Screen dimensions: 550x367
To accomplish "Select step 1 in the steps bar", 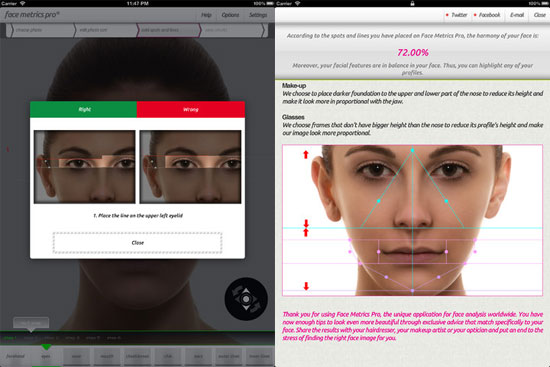I will point(10,338).
